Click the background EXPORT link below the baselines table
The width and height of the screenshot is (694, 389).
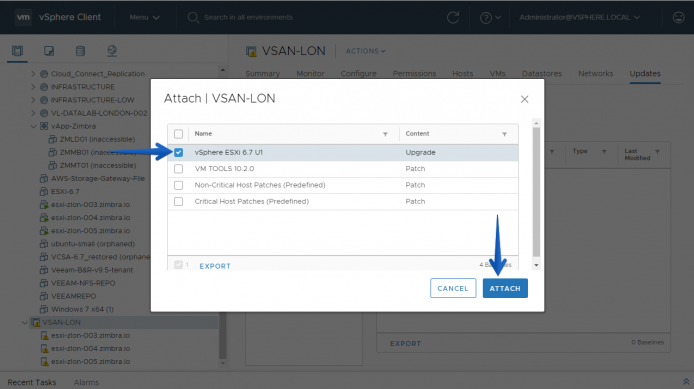(405, 343)
